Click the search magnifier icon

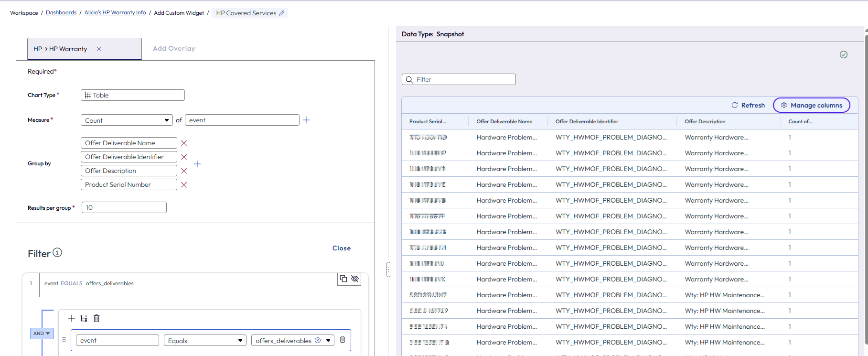(409, 80)
